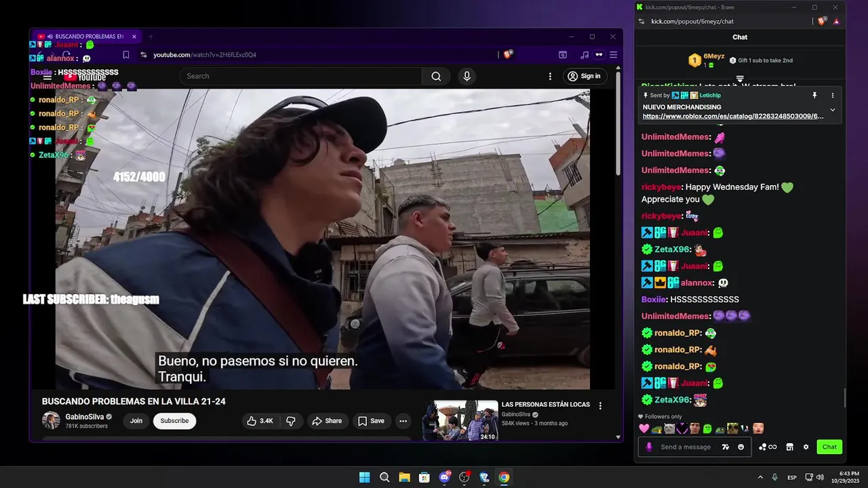Open Boxiie username in Kick chat

[654, 299]
